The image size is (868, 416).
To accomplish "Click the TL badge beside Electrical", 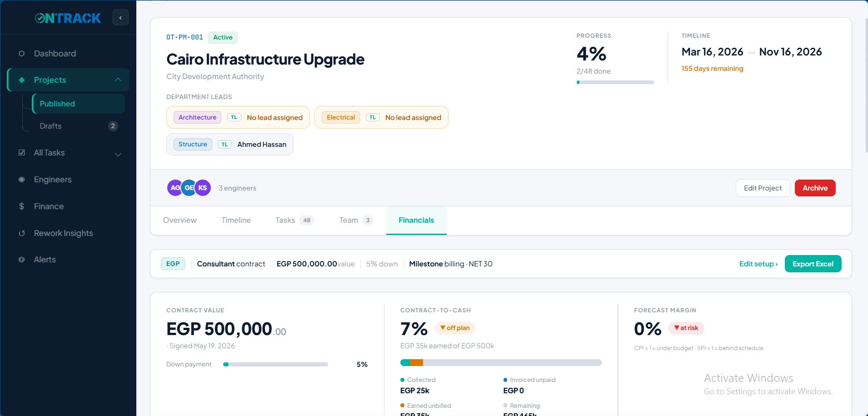I will [373, 117].
